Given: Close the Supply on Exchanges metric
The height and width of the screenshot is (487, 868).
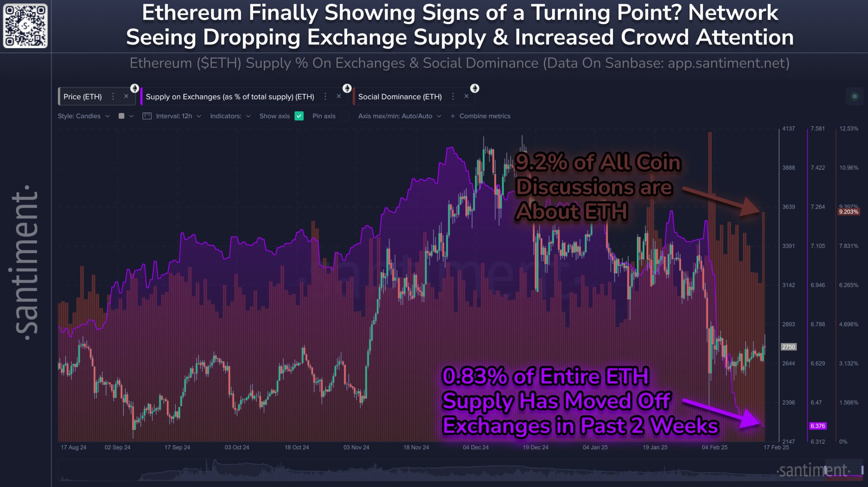Looking at the screenshot, I should click(x=339, y=97).
